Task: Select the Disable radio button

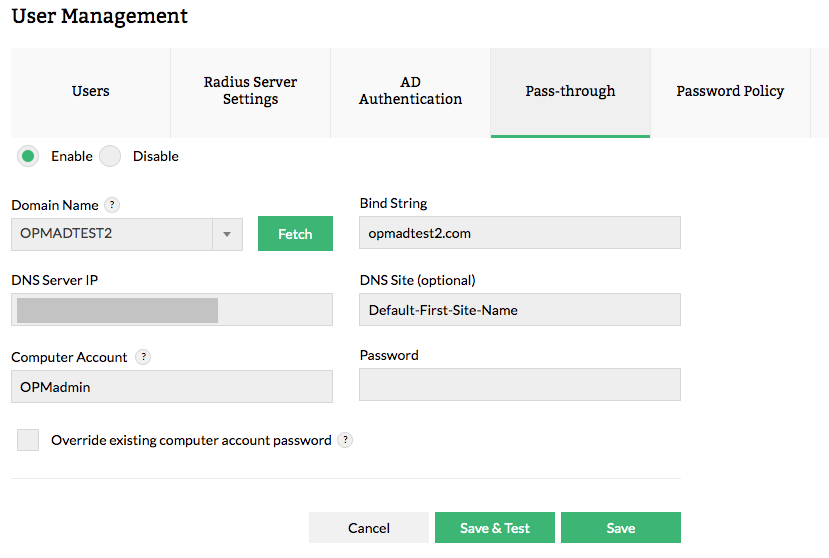Action: (x=110, y=156)
